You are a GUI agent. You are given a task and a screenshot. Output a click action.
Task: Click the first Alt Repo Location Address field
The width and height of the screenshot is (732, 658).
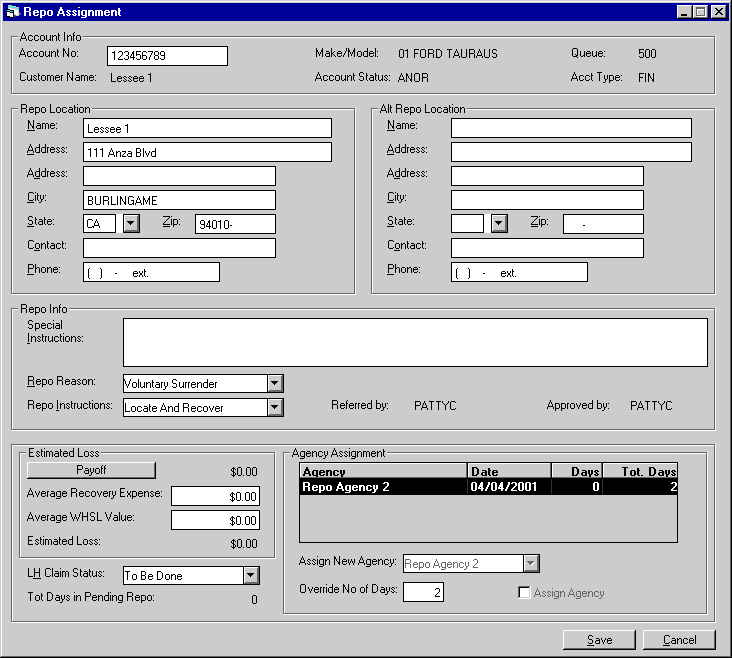click(x=571, y=152)
